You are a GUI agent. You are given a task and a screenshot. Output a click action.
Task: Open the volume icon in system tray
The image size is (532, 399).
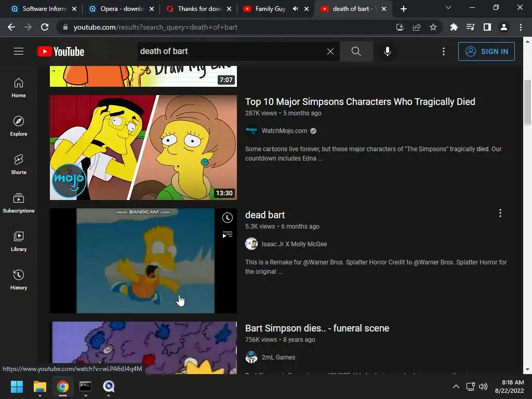click(483, 387)
